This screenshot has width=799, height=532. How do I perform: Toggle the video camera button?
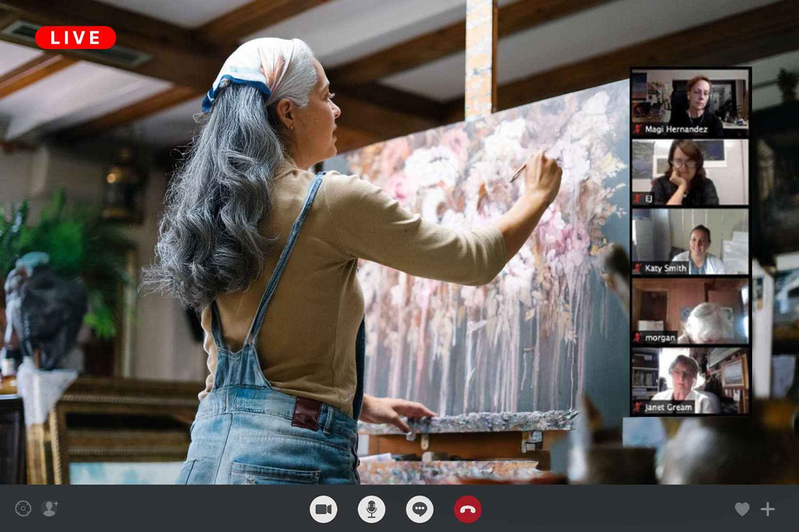coord(323,509)
